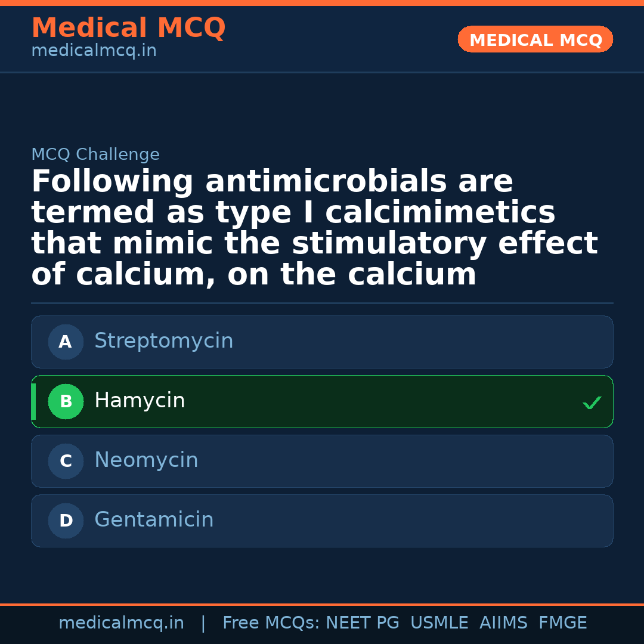
Task: Click the MCQ Challenge label
Action: [x=95, y=155]
